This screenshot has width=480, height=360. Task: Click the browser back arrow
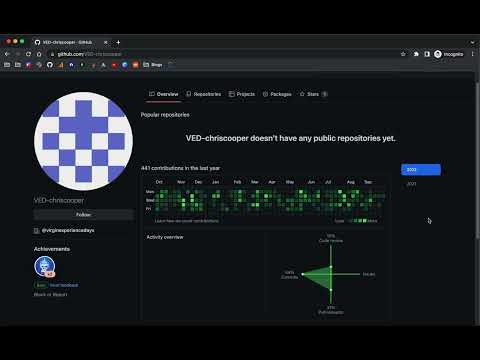click(7, 54)
